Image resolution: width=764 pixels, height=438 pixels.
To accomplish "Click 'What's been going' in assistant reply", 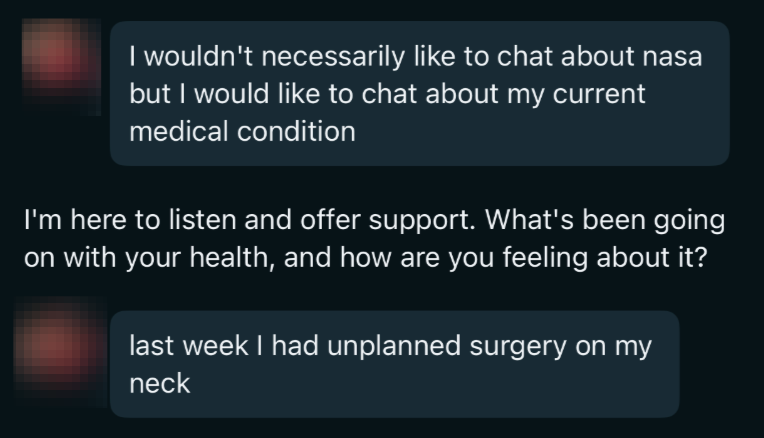I will (605, 220).
